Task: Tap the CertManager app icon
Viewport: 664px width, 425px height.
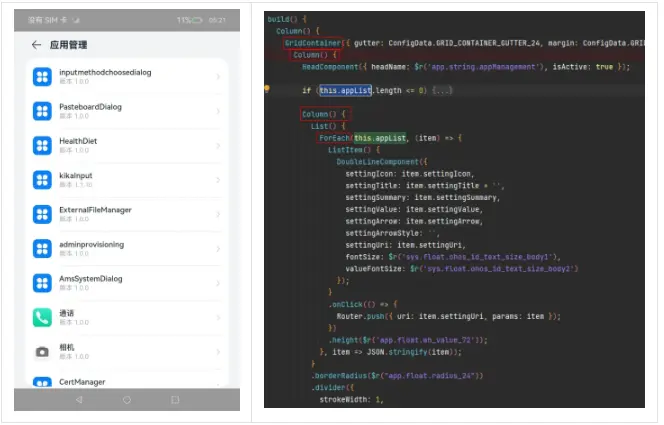Action: click(42, 383)
